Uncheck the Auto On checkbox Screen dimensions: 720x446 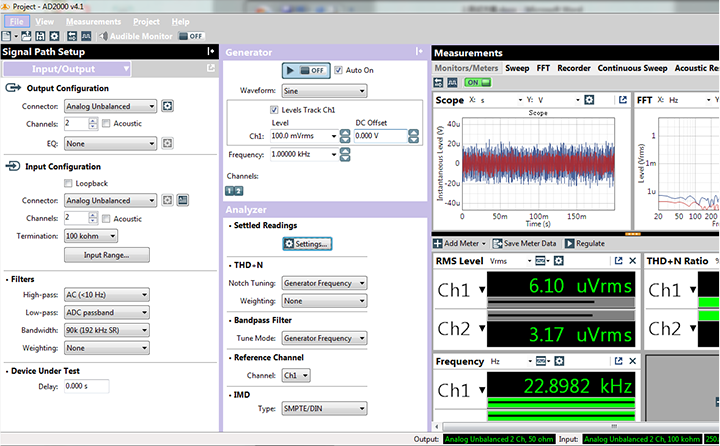(x=338, y=70)
